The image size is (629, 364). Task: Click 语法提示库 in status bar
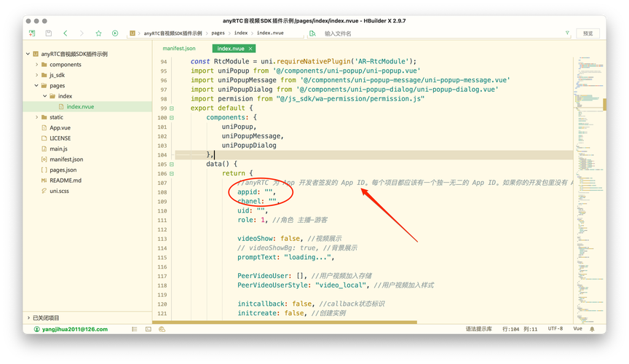tap(478, 328)
